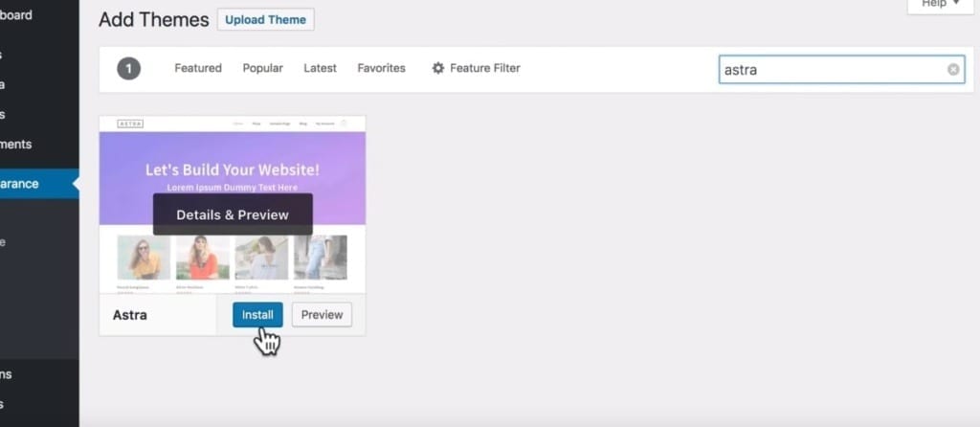
Task: Expand the Help dropdown tab
Action: [941, 5]
